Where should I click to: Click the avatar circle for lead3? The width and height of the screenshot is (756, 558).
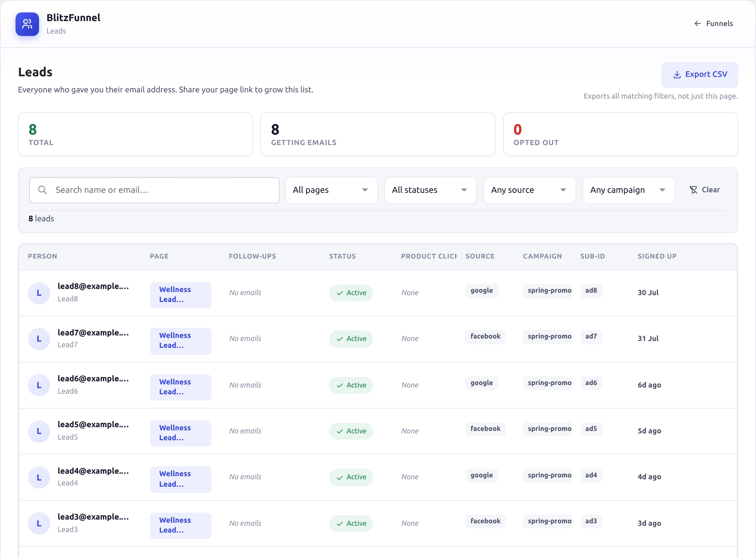point(39,523)
